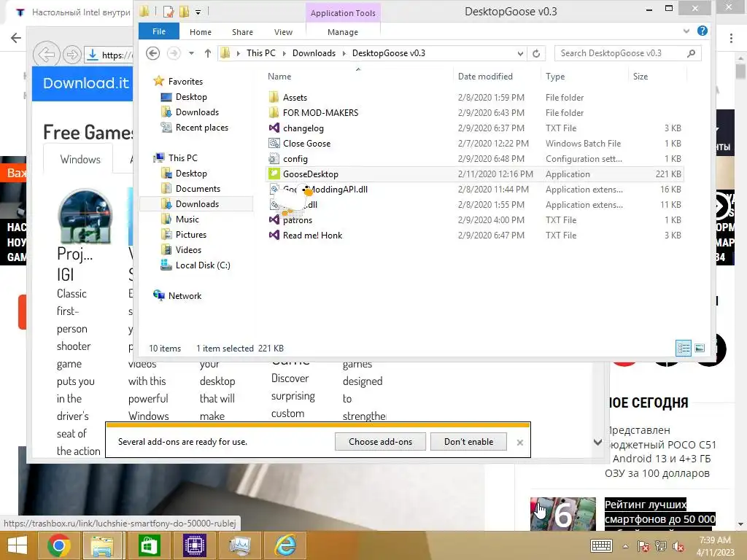Refresh the DesktopGoose v0.3 folder

click(x=536, y=53)
